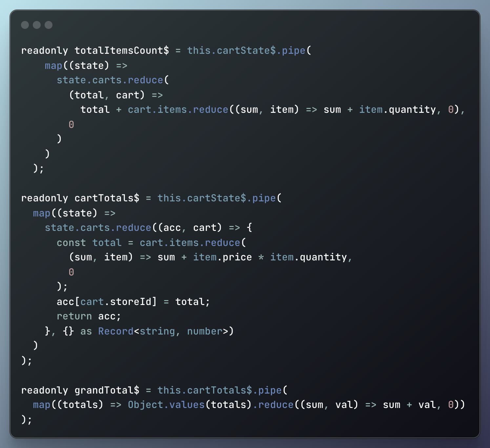
Task: Click the number type in the Record generic
Action: 205,331
